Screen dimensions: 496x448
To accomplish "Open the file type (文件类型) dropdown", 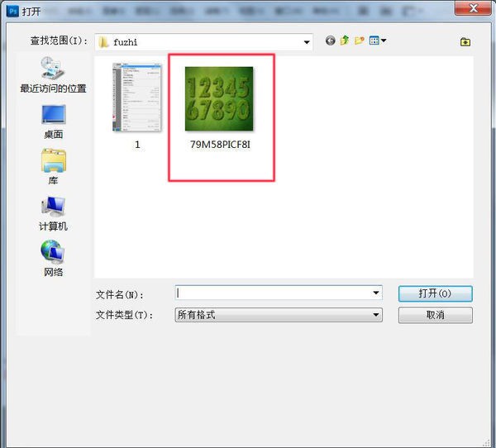I will tap(376, 315).
